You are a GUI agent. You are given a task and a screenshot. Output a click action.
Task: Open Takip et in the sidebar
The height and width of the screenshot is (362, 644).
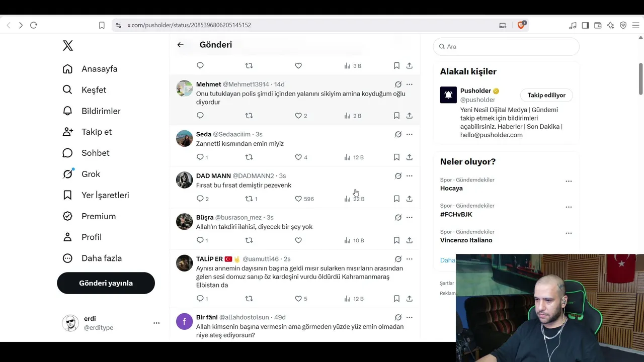(x=87, y=132)
